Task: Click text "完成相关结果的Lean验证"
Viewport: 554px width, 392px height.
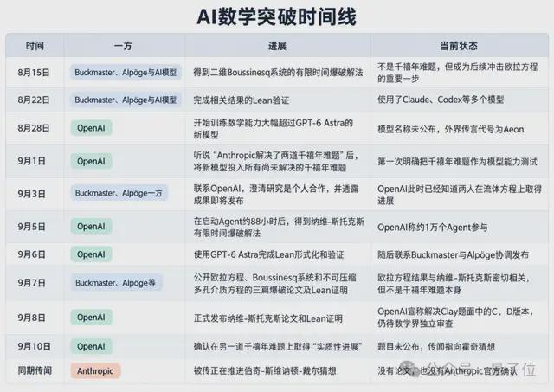Action: tap(242, 100)
